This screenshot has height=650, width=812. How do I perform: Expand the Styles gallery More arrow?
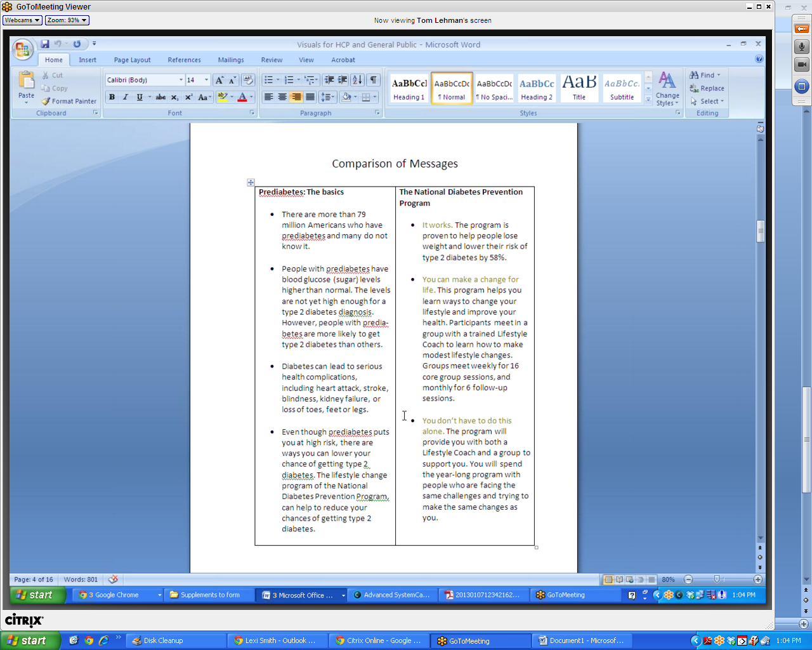(648, 100)
